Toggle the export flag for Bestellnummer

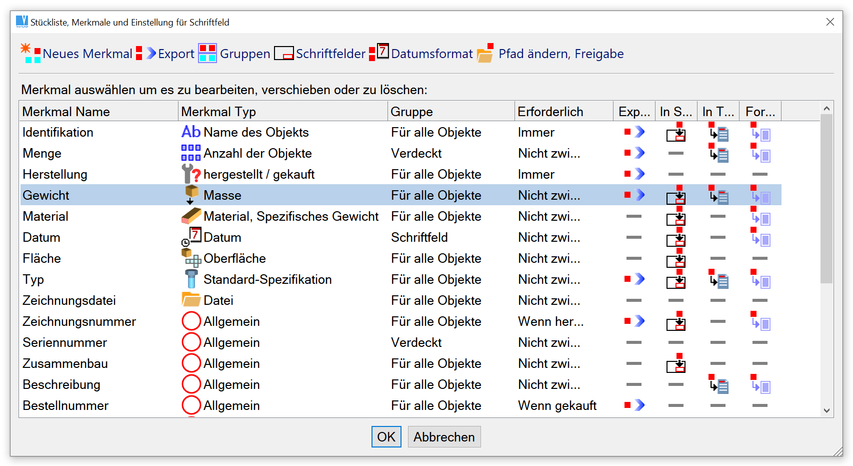point(633,405)
